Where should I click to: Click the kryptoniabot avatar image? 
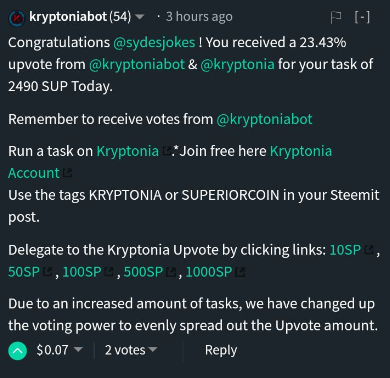pyautogui.click(x=16, y=18)
